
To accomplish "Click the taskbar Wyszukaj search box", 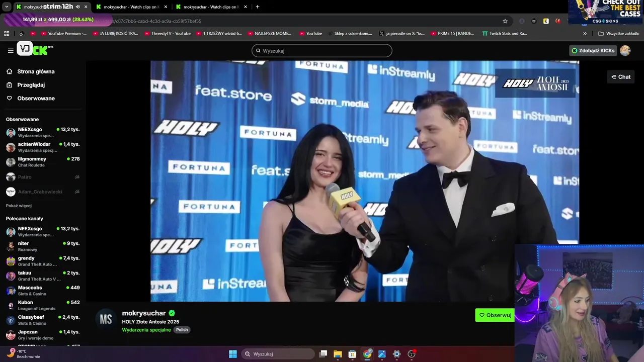I will [x=278, y=354].
